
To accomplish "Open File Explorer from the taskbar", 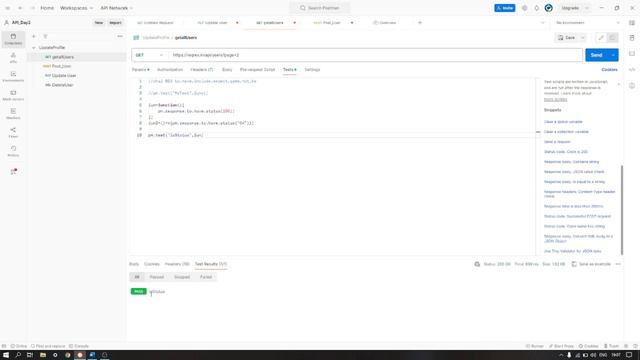I will pyautogui.click(x=42, y=355).
